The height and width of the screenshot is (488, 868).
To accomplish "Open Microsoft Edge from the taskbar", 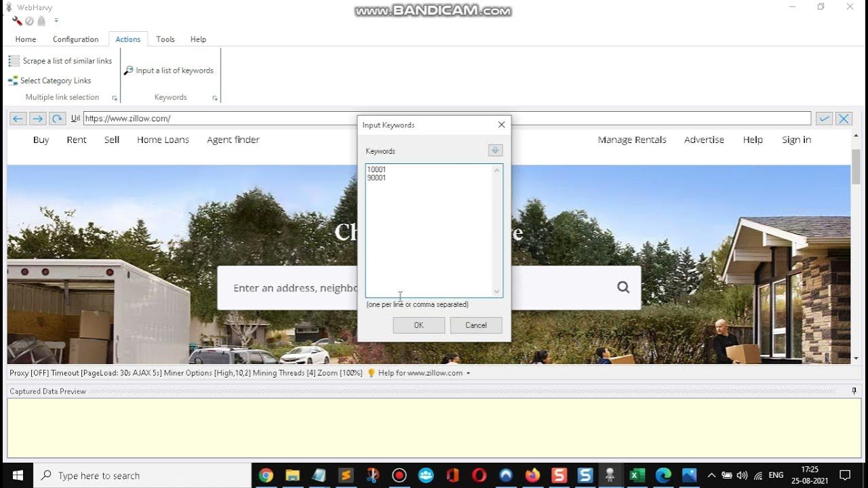I will tap(663, 475).
